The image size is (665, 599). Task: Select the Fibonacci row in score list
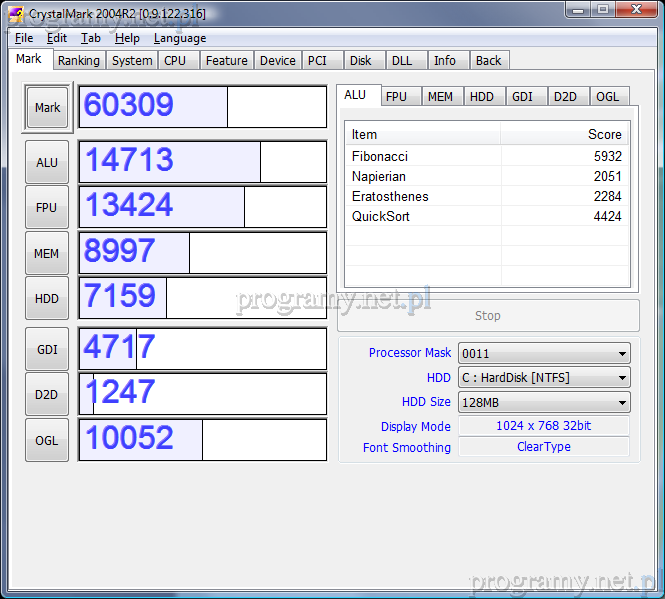(486, 156)
